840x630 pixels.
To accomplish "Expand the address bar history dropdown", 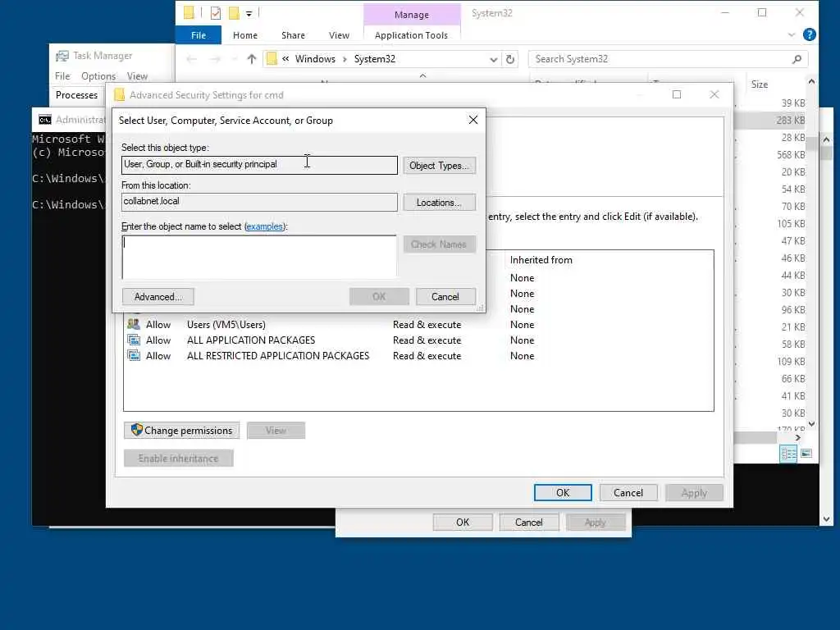I will (493, 59).
